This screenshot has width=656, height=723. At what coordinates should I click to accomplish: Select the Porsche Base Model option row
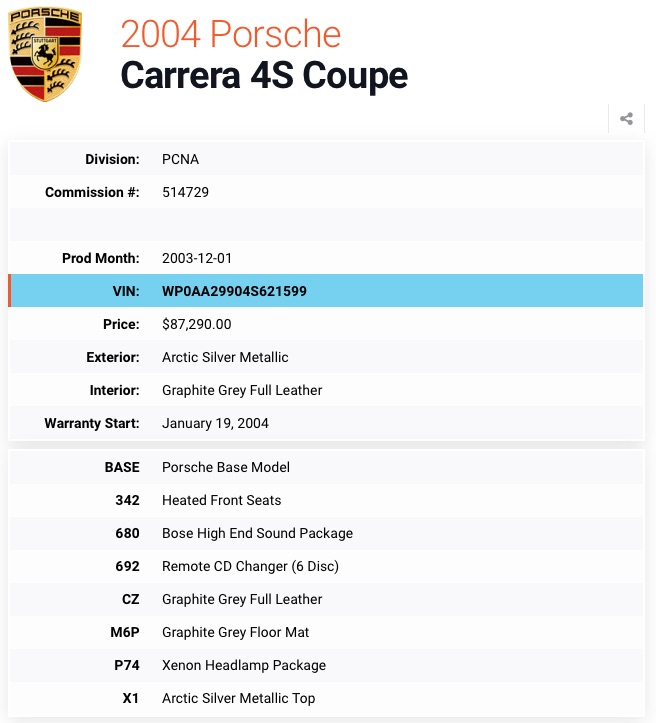pyautogui.click(x=326, y=467)
